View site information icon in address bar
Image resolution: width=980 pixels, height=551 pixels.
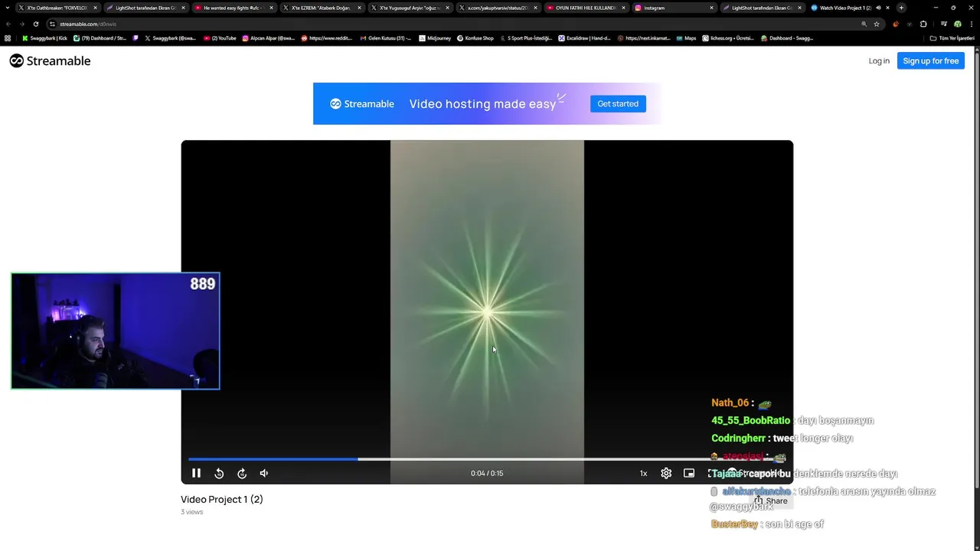pos(53,24)
